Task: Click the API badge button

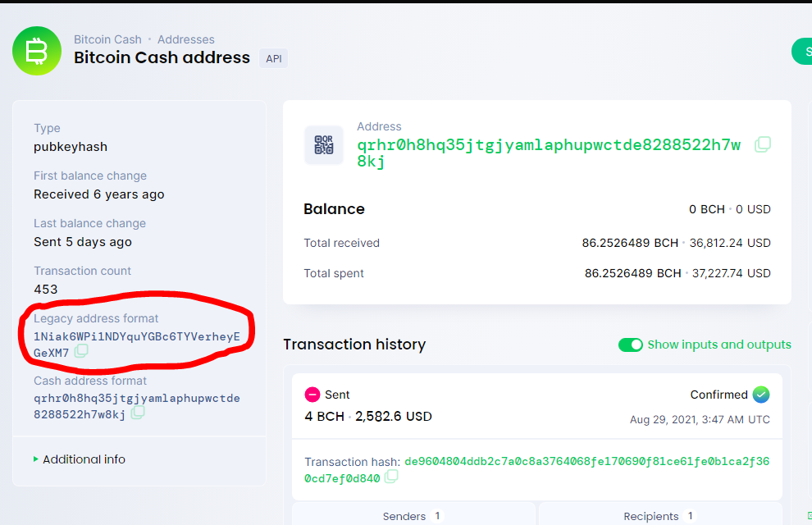Action: 274,58
